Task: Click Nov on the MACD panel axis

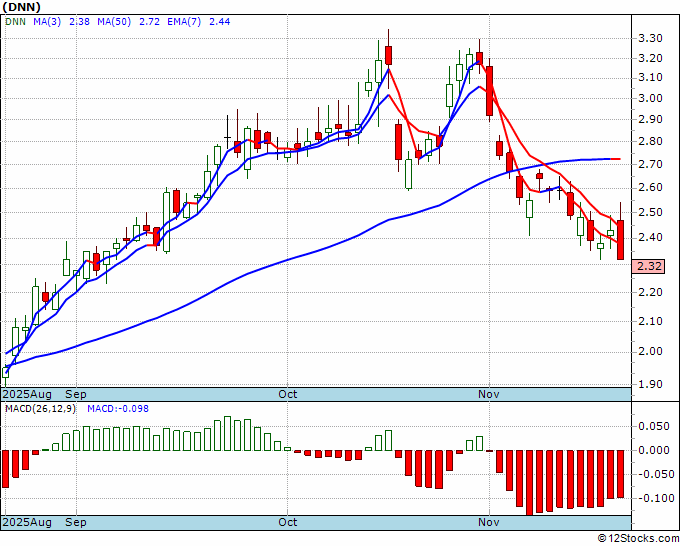Action: point(489,522)
